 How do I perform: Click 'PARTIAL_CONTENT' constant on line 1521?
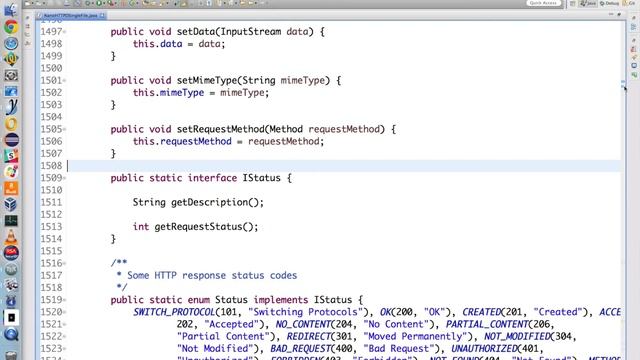pos(487,324)
